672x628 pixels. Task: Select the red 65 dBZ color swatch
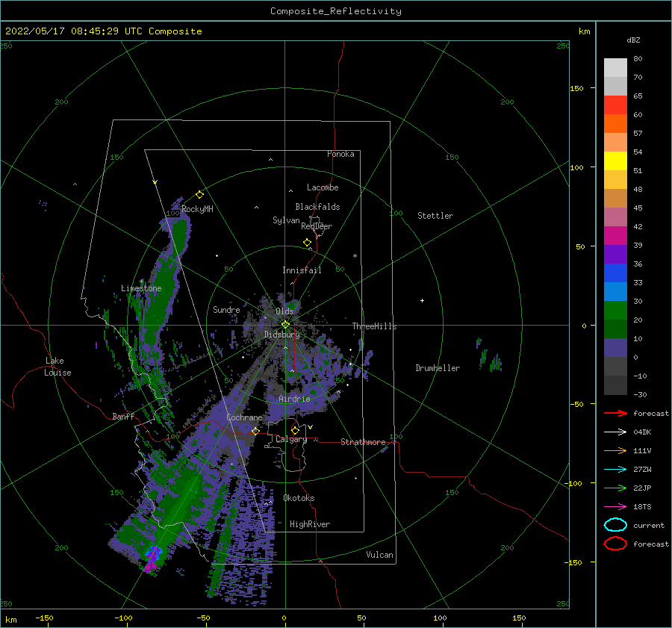(615, 105)
